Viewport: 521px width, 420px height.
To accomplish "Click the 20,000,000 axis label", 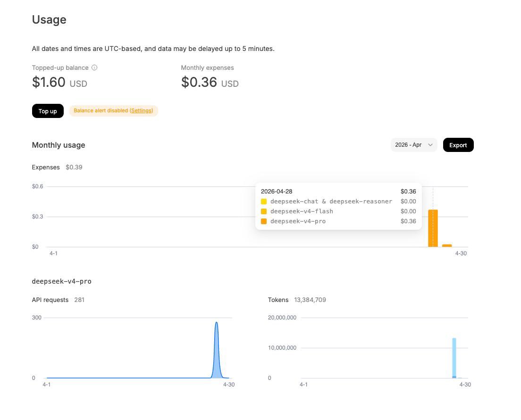I will point(282,317).
